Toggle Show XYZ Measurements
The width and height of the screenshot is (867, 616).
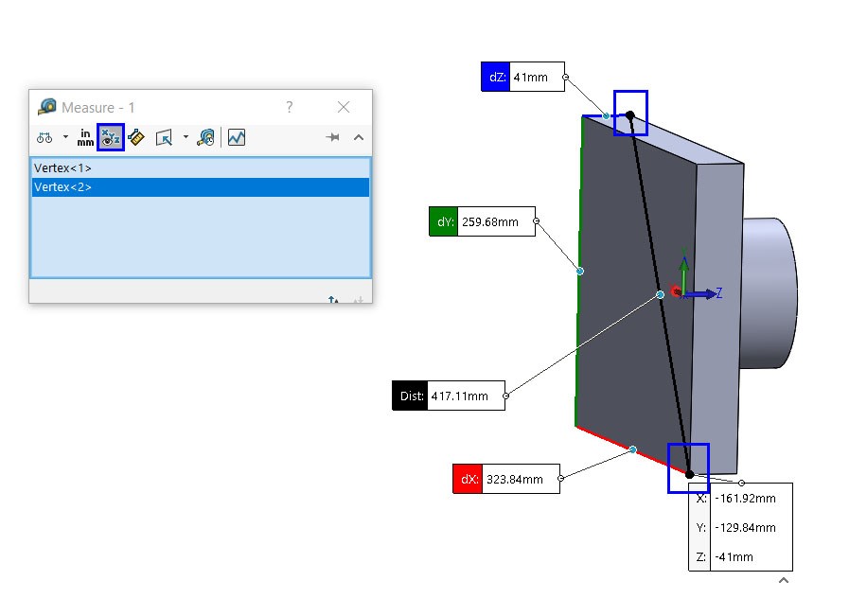pos(111,137)
